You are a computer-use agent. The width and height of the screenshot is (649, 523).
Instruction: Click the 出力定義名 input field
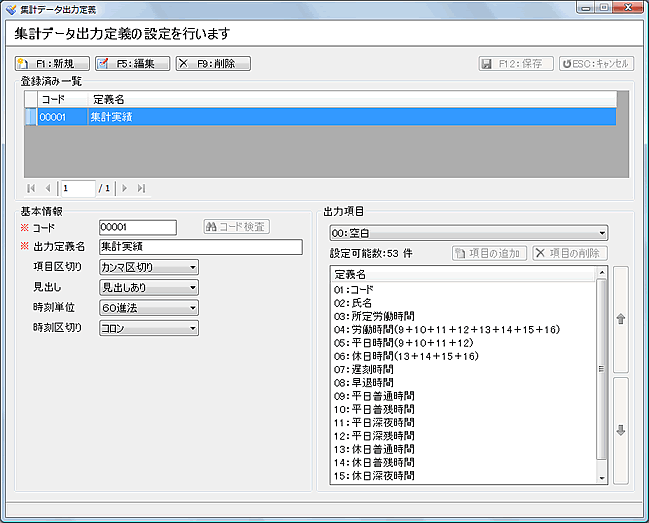(201, 247)
